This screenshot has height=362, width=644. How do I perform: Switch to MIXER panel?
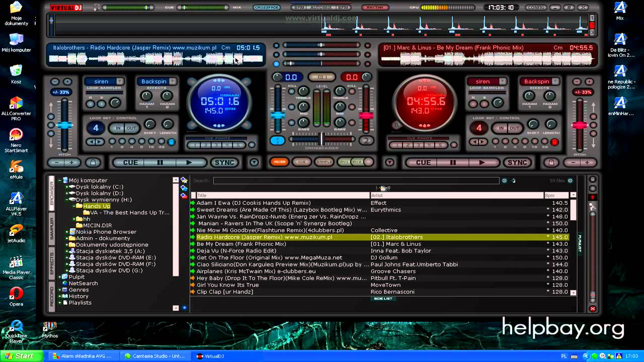280,162
